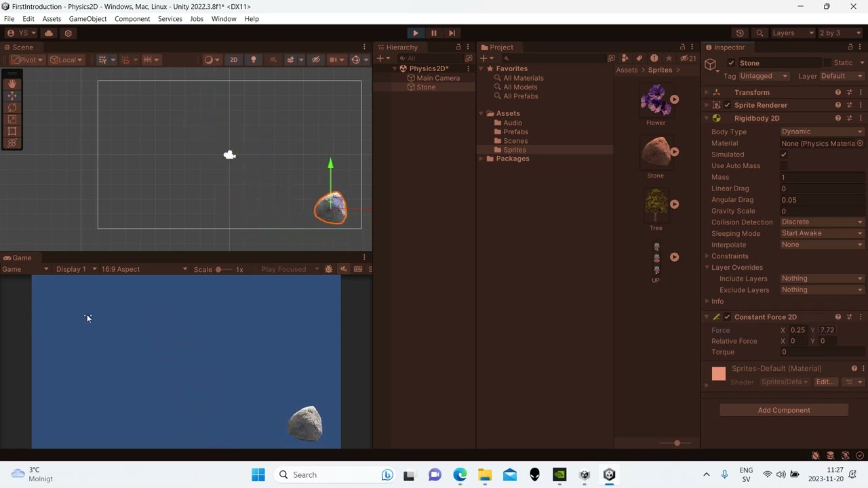Open File Explorer from taskbar

[x=485, y=475]
